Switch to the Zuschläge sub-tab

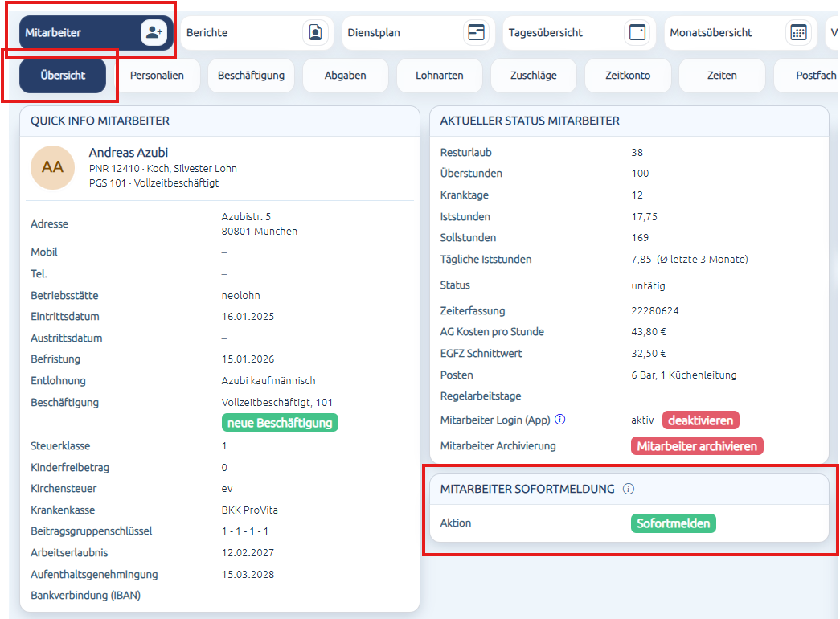click(534, 76)
